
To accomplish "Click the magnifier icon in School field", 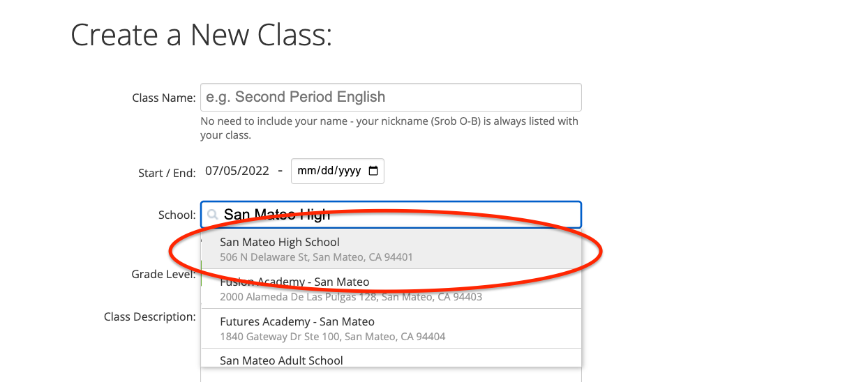I will (x=213, y=215).
